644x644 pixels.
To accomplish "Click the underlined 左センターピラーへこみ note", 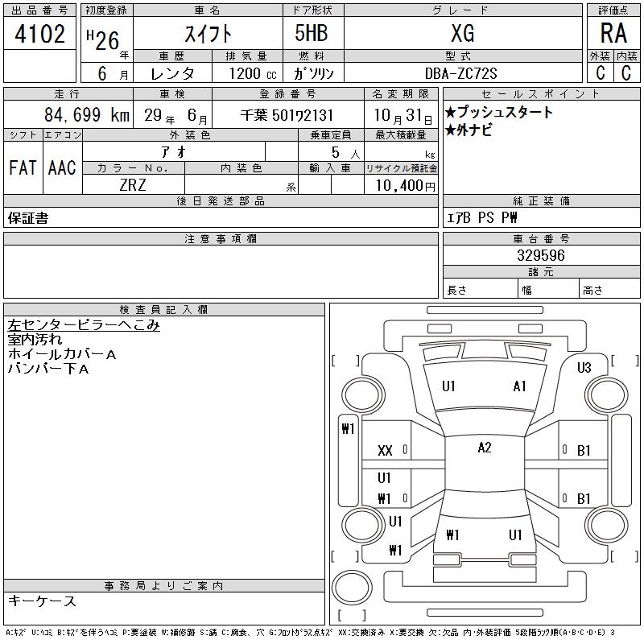I will click(84, 325).
